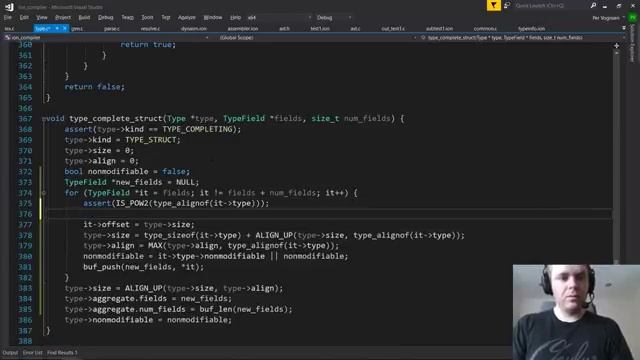This screenshot has width=640, height=360.
Task: Open the Build menu
Action: 84,18
